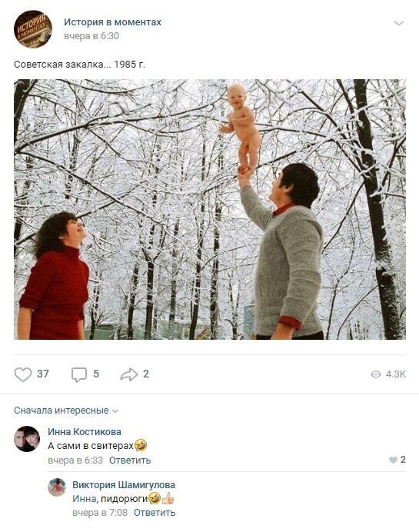Open the Сначала интересные sort dropdown
The width and height of the screenshot is (419, 532).
click(x=66, y=411)
